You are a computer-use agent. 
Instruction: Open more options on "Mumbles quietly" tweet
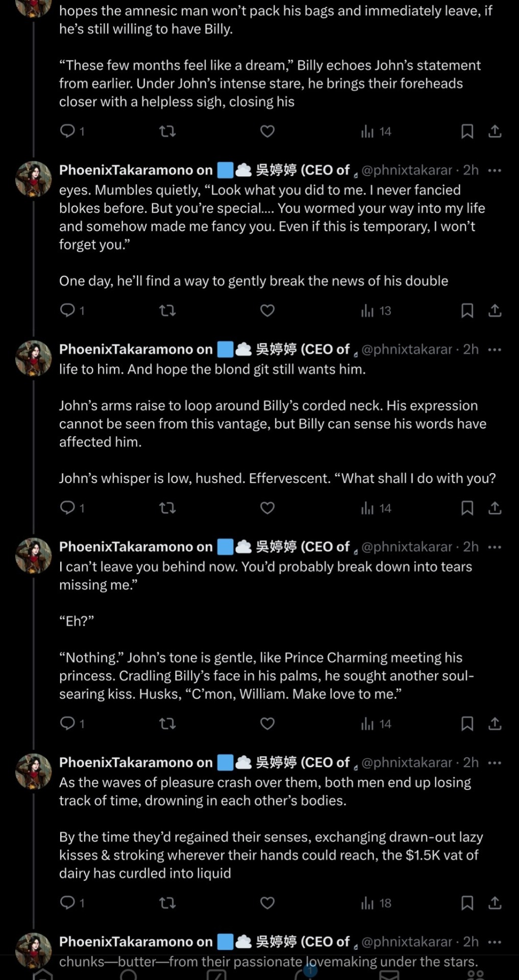(495, 170)
